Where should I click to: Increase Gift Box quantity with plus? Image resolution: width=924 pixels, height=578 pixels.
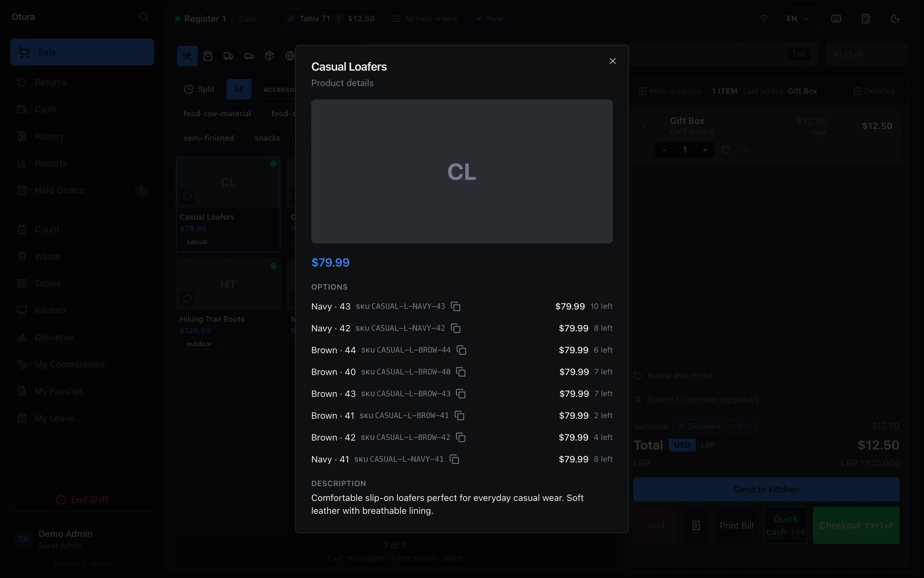[x=705, y=150]
